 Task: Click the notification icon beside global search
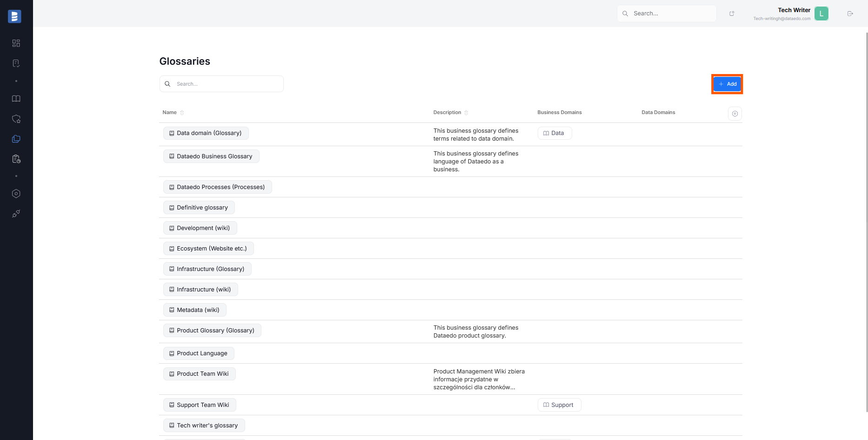click(732, 14)
